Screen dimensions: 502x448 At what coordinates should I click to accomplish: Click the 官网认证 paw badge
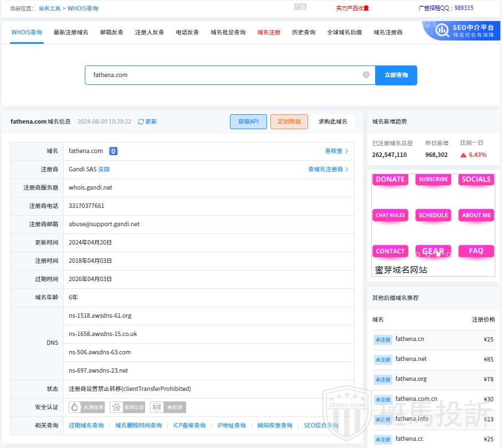coord(127,408)
